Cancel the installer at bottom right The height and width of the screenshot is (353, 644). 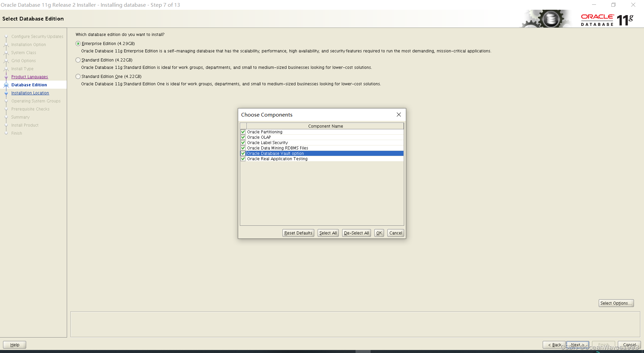[629, 345]
